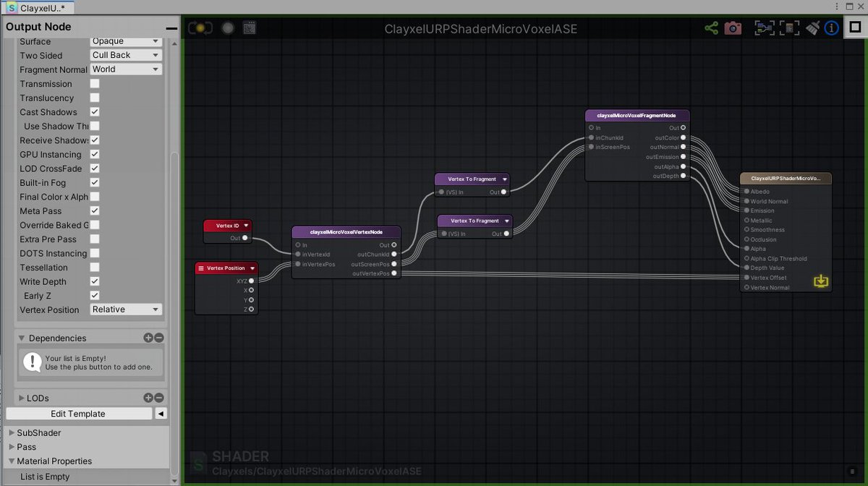The height and width of the screenshot is (486, 868).
Task: Open the node palette list icon
Action: [x=248, y=26]
